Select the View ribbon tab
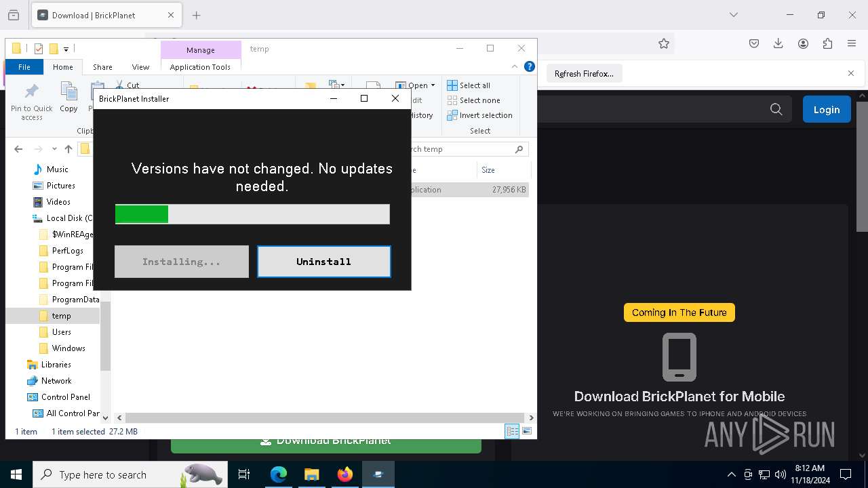The height and width of the screenshot is (488, 868). pyautogui.click(x=140, y=67)
